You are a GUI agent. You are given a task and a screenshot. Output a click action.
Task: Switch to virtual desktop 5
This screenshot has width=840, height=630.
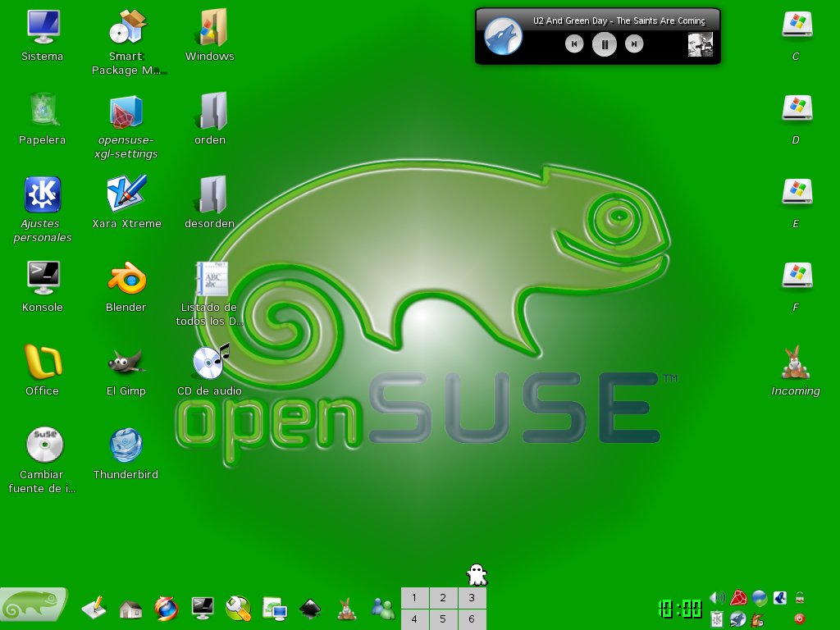pos(443,619)
